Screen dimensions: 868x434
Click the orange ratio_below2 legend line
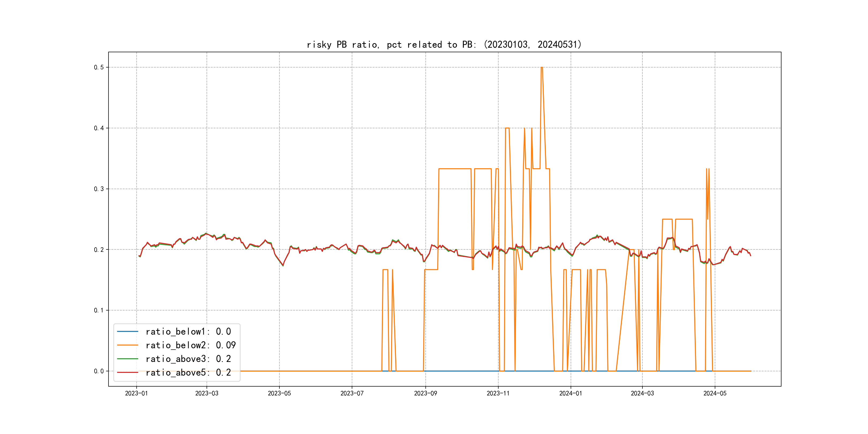point(127,345)
